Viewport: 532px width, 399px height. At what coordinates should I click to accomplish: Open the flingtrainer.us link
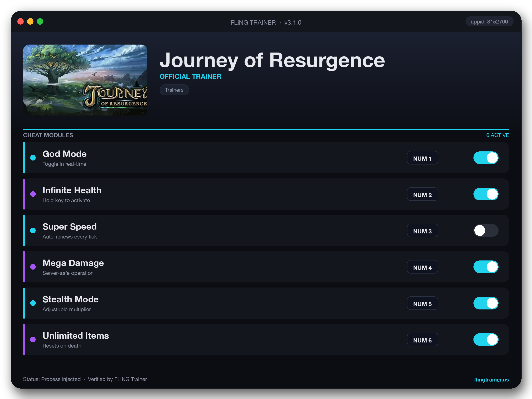[491, 379]
